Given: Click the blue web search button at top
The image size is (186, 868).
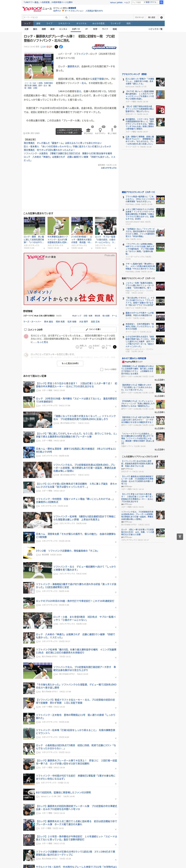Looking at the screenshot, I should [161, 2].
